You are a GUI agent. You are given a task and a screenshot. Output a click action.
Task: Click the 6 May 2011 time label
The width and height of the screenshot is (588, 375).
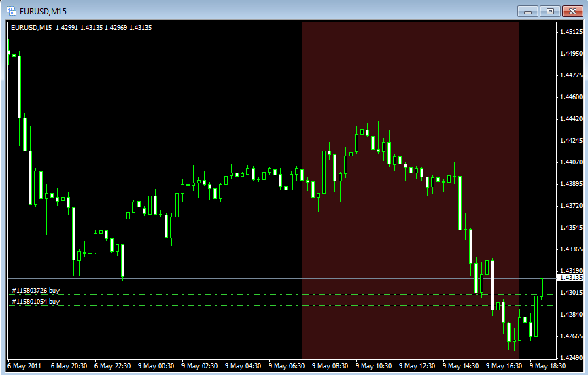(x=24, y=366)
